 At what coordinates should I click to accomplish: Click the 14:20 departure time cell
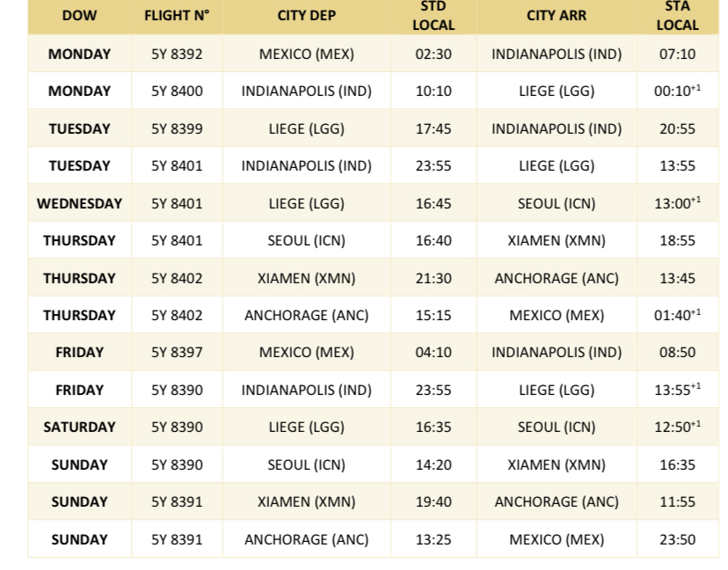[433, 464]
